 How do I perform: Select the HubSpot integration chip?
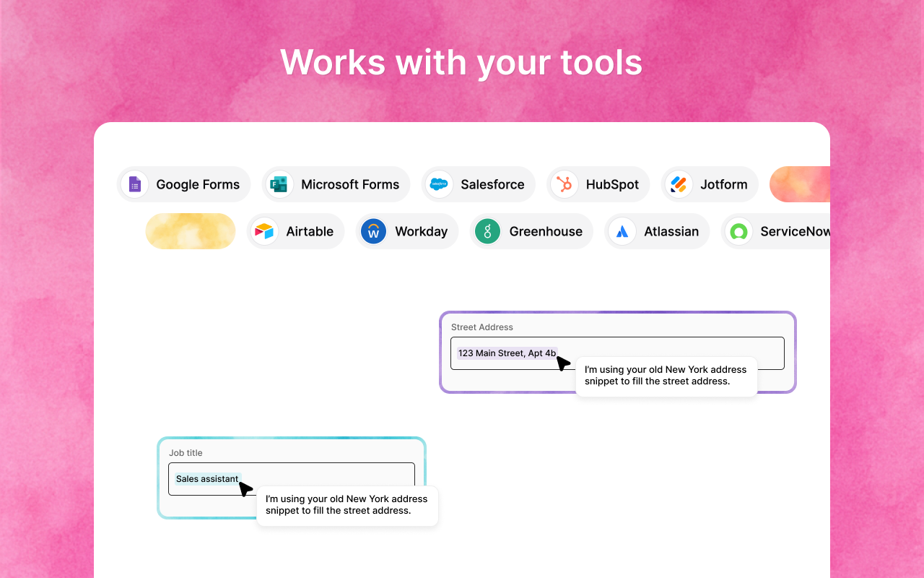[598, 184]
